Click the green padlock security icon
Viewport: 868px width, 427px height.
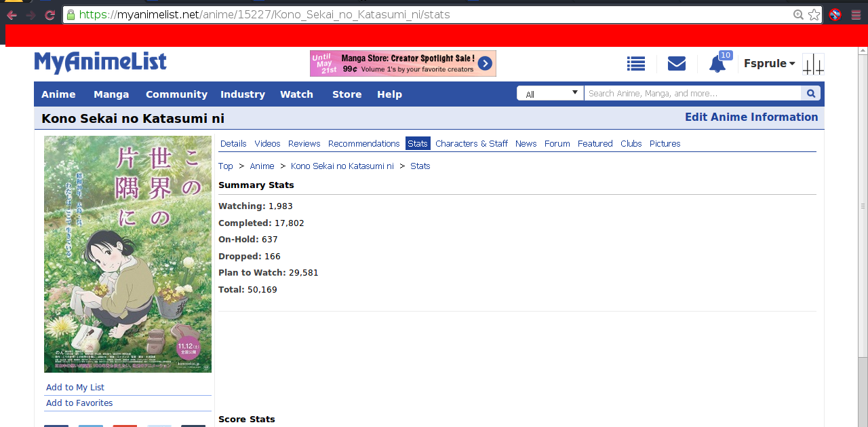click(71, 14)
